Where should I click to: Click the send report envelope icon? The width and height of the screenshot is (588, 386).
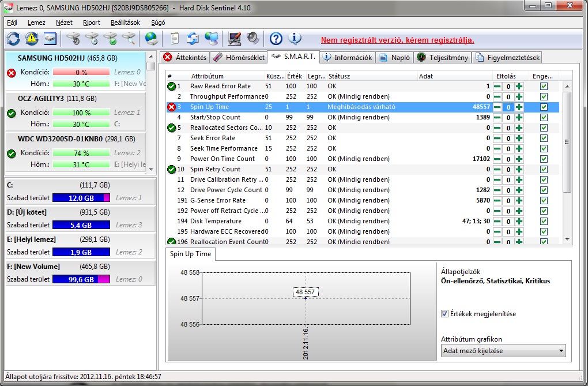point(193,39)
